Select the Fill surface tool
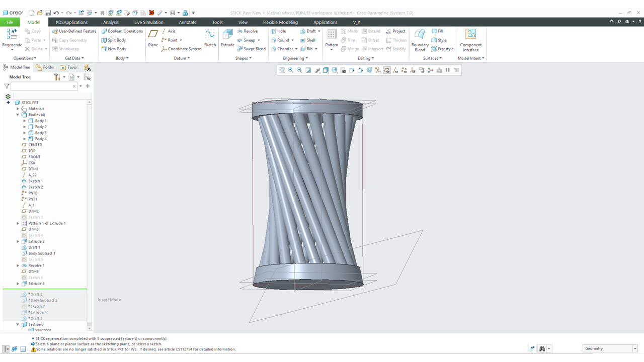 click(437, 31)
